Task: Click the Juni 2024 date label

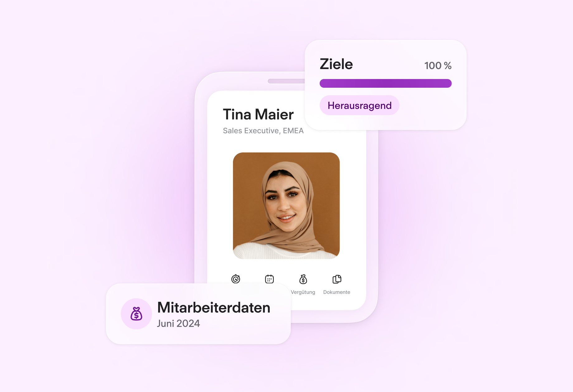Action: click(x=178, y=324)
